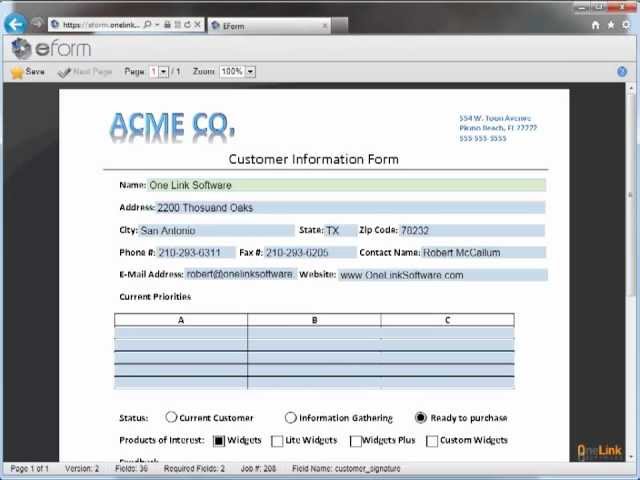Open the Favorites star icon

click(x=611, y=25)
